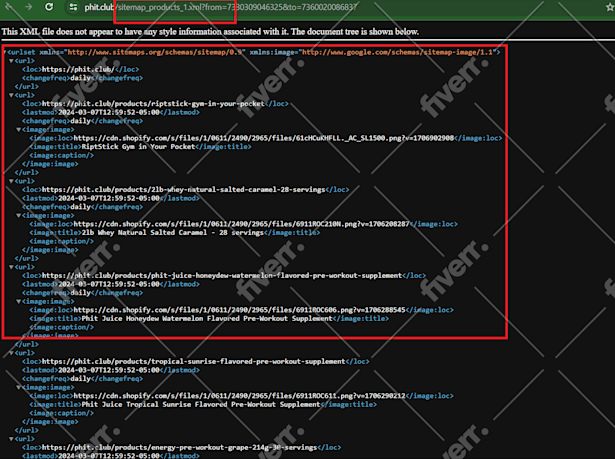
Task: Collapse image:image node for Tropical Sunrise
Action: [18, 387]
